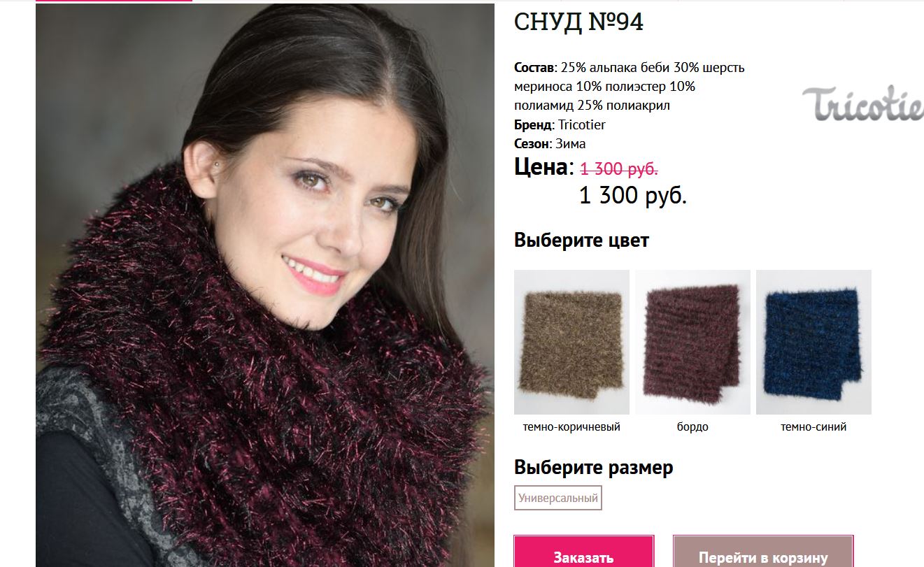Image resolution: width=924 pixels, height=567 pixels.
Task: Open cart with Перейти в корзину button
Action: (x=763, y=556)
